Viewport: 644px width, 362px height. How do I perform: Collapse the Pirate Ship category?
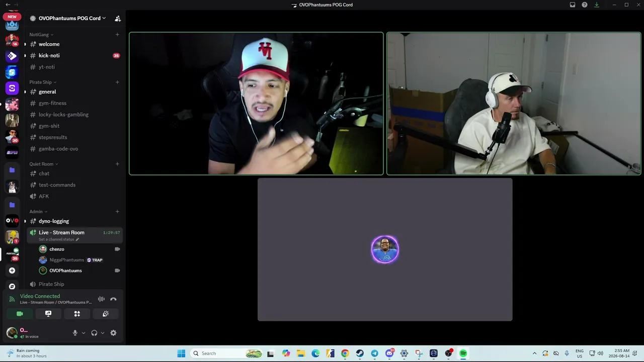[43, 82]
